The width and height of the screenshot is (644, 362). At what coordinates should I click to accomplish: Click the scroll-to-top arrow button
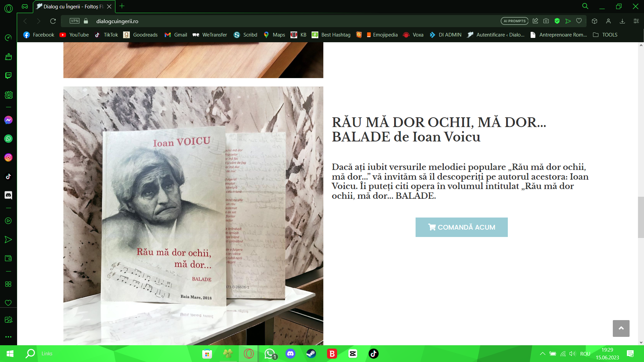[621, 328]
